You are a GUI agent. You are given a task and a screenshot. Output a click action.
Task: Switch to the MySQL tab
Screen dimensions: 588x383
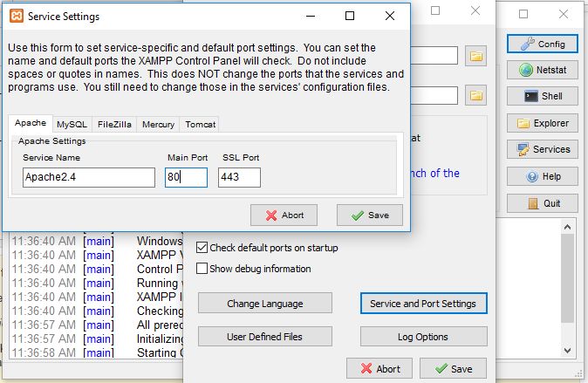point(72,124)
